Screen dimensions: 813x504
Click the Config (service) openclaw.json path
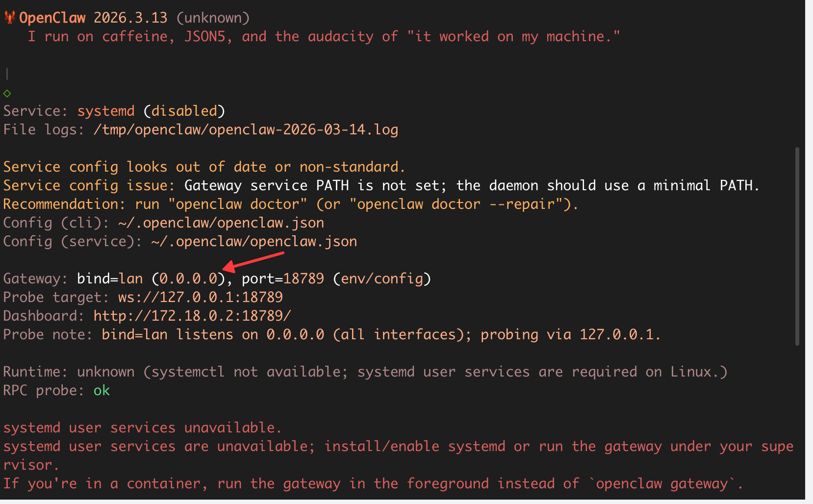254,242
